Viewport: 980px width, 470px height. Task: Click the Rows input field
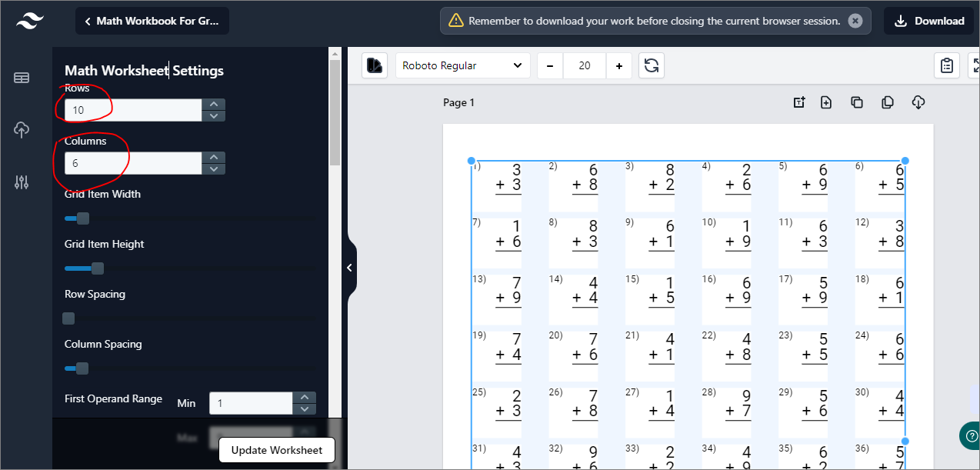tap(132, 110)
